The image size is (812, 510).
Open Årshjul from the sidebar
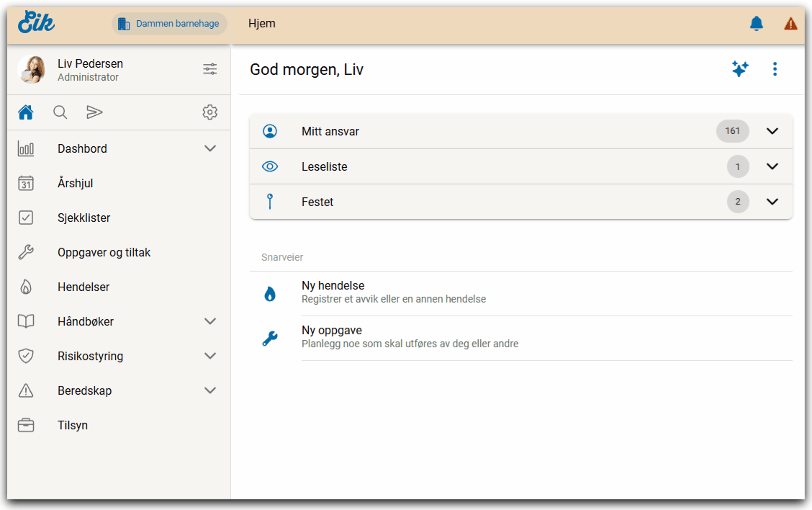pyautogui.click(x=76, y=183)
